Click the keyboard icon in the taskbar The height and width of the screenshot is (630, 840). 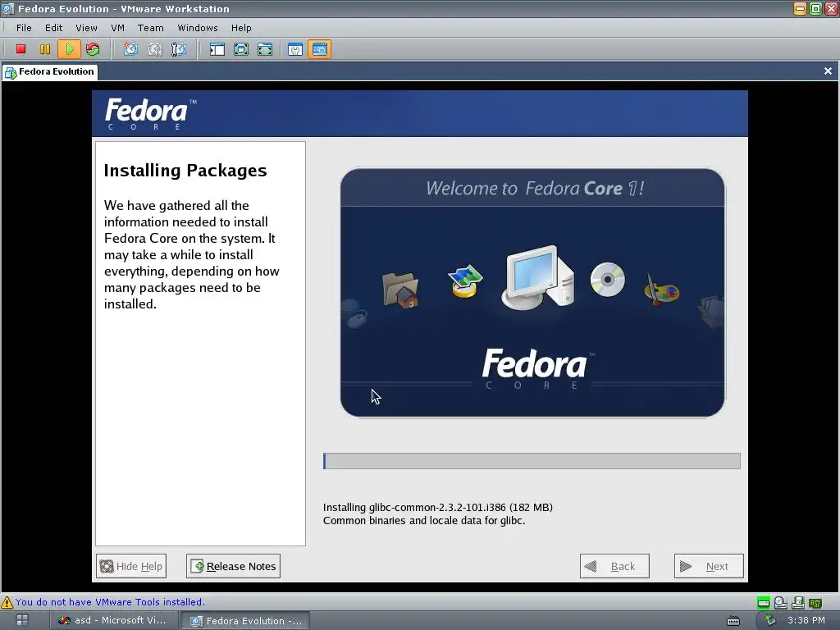coord(733,621)
